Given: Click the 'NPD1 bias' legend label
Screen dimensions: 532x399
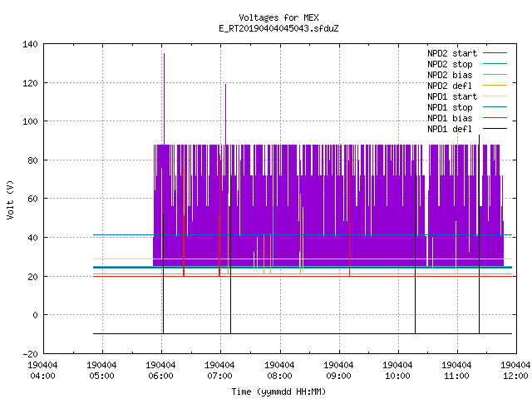Looking at the screenshot, I should [x=450, y=118].
